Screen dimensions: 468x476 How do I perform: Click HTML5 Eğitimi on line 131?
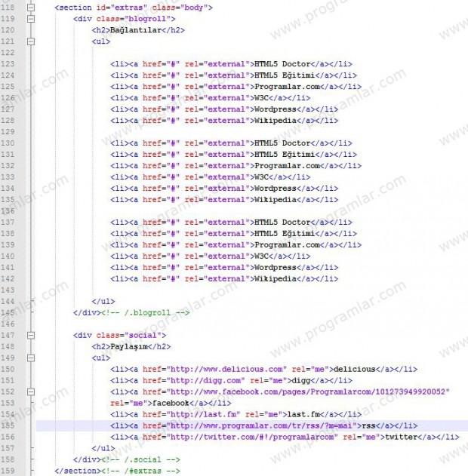click(x=285, y=154)
